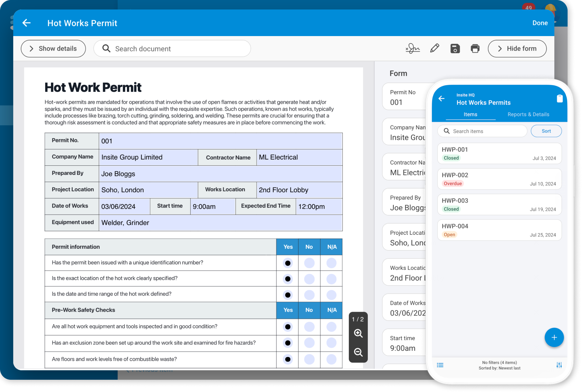Open the HWP-002 overdue permit

tap(499, 179)
